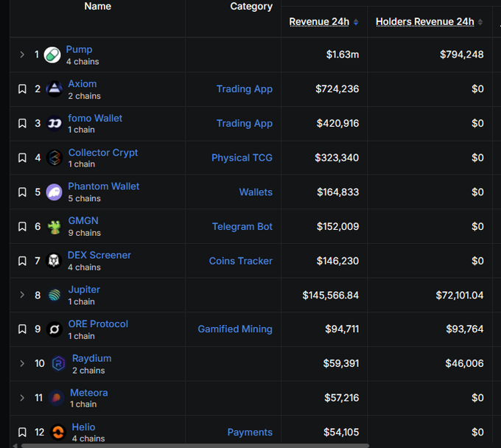Click the Meteora logo icon
501x448 pixels.
[x=56, y=398]
